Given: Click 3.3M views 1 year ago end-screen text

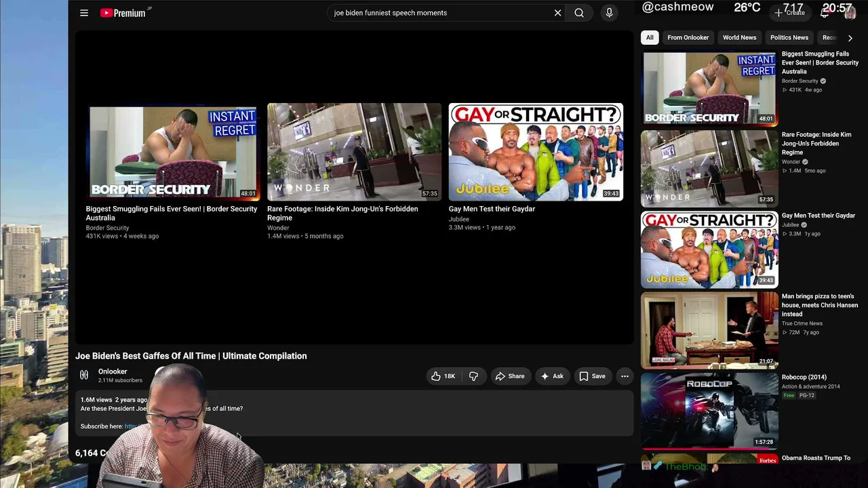Looking at the screenshot, I should (x=482, y=227).
